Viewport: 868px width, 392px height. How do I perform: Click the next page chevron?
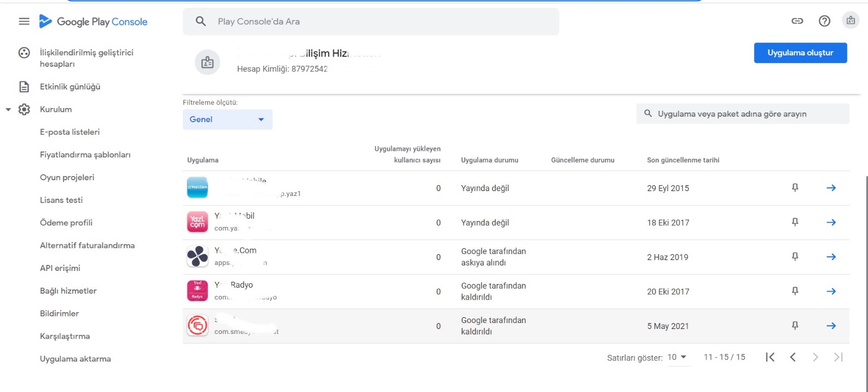coord(815,357)
